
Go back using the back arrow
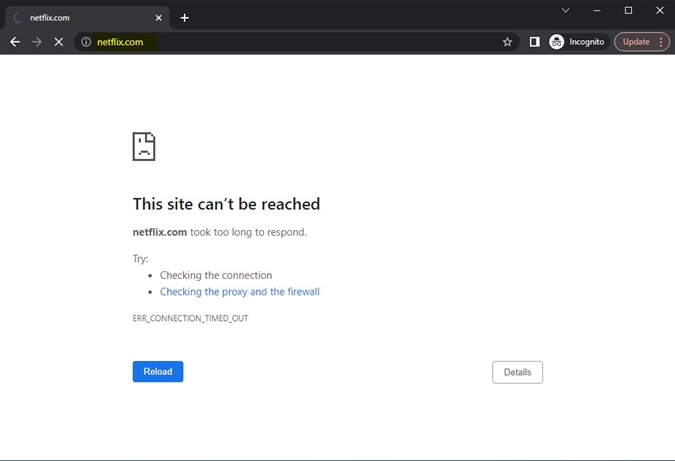(x=15, y=42)
